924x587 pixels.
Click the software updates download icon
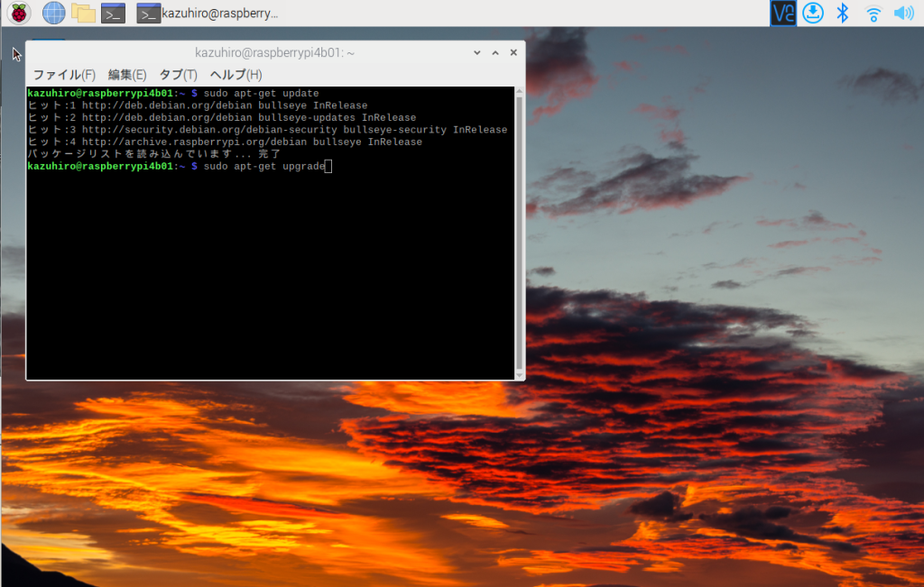click(x=813, y=13)
